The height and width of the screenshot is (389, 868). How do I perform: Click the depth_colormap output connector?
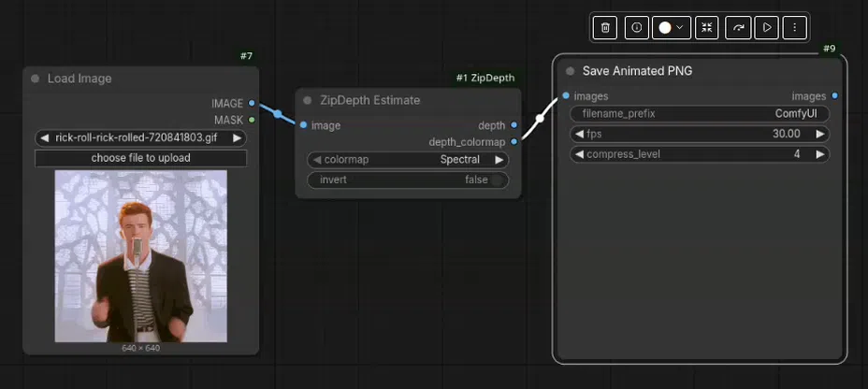pyautogui.click(x=514, y=142)
